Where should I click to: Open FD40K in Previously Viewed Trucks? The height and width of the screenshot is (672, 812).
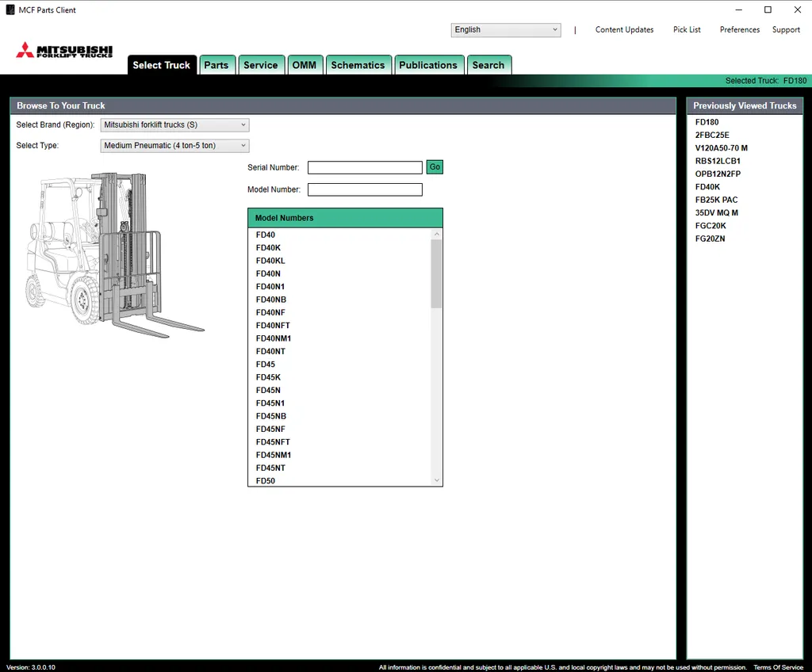point(707,187)
